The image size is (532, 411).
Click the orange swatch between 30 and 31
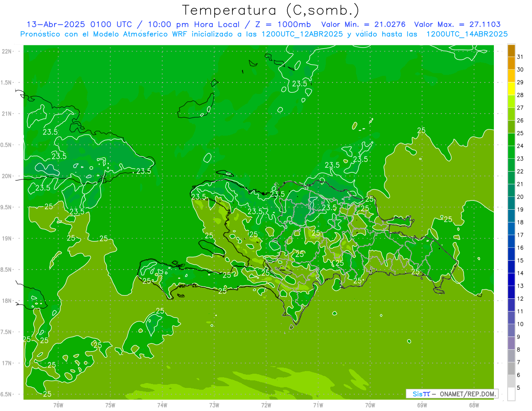pyautogui.click(x=511, y=63)
